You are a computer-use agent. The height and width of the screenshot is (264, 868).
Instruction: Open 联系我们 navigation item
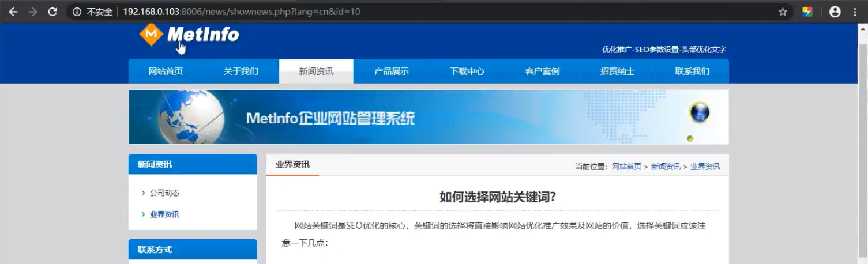click(692, 71)
